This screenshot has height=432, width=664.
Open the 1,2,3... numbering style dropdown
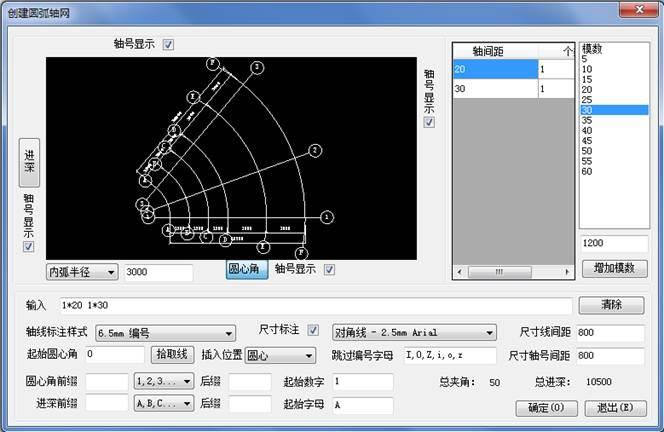pos(187,381)
